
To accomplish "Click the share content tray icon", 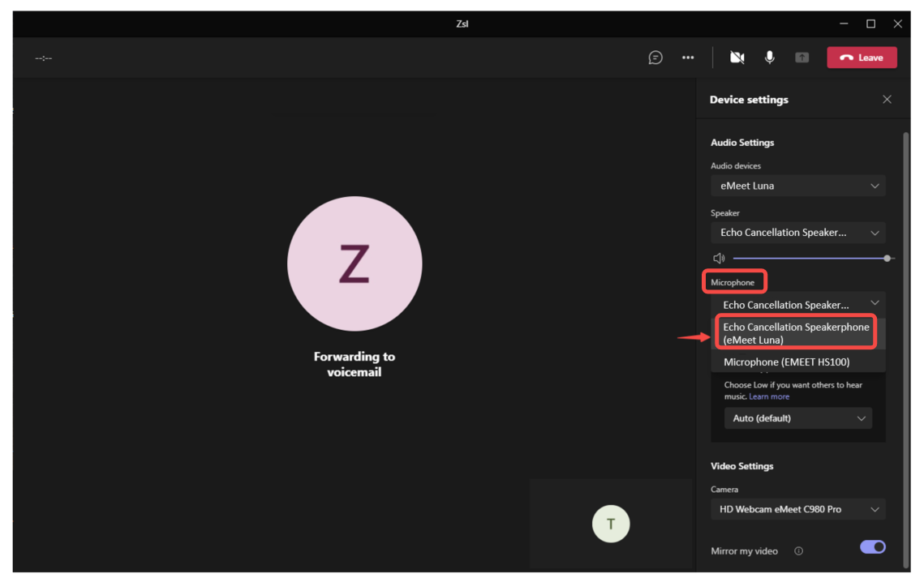I will [802, 58].
